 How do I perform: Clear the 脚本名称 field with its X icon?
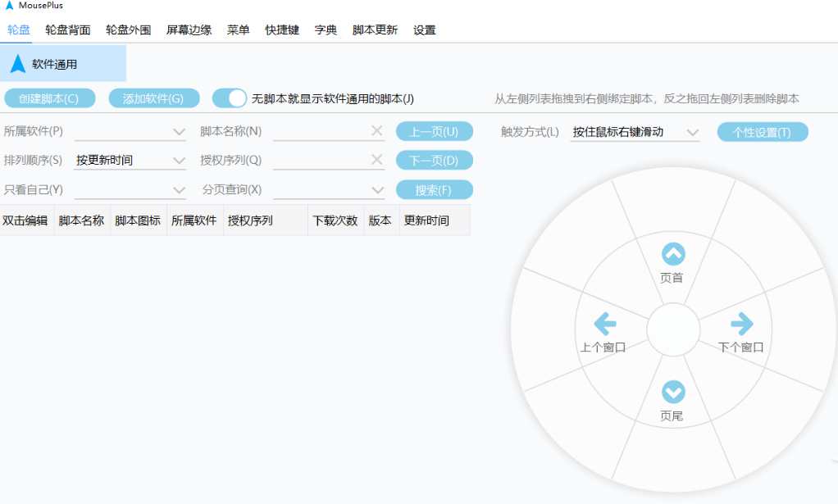click(x=376, y=131)
